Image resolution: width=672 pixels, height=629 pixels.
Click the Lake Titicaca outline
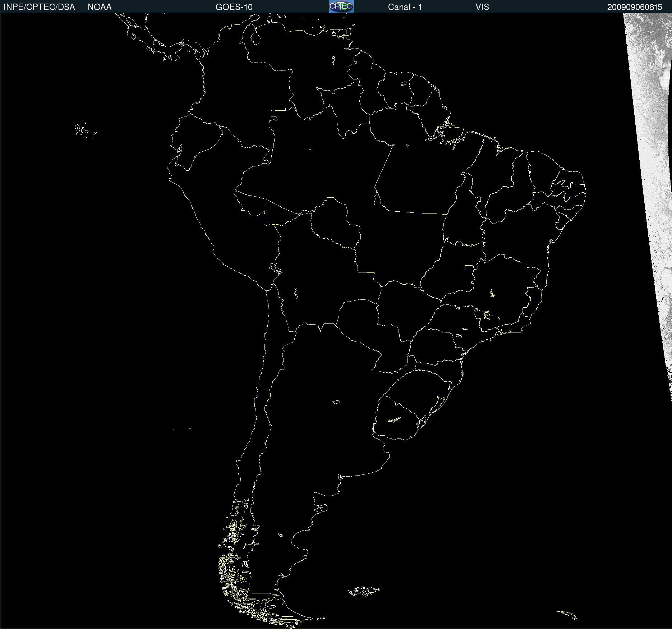coord(275,268)
